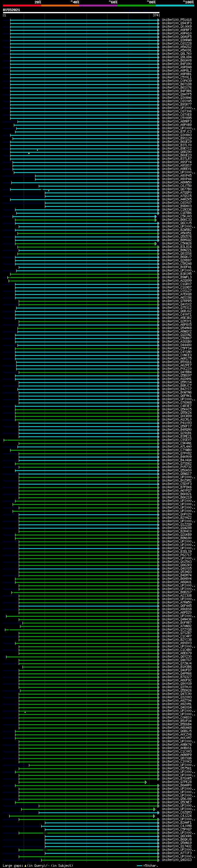The image size is (197, 868).
Task: Select hit UniRef100_B6SX76
Action: [177, 88]
